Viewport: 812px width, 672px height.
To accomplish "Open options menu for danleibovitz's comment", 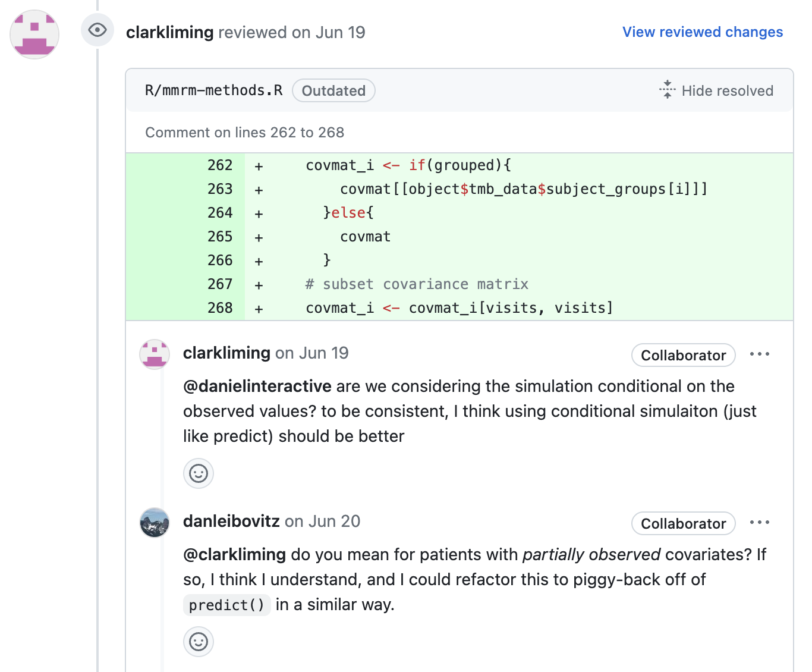I will coord(759,523).
